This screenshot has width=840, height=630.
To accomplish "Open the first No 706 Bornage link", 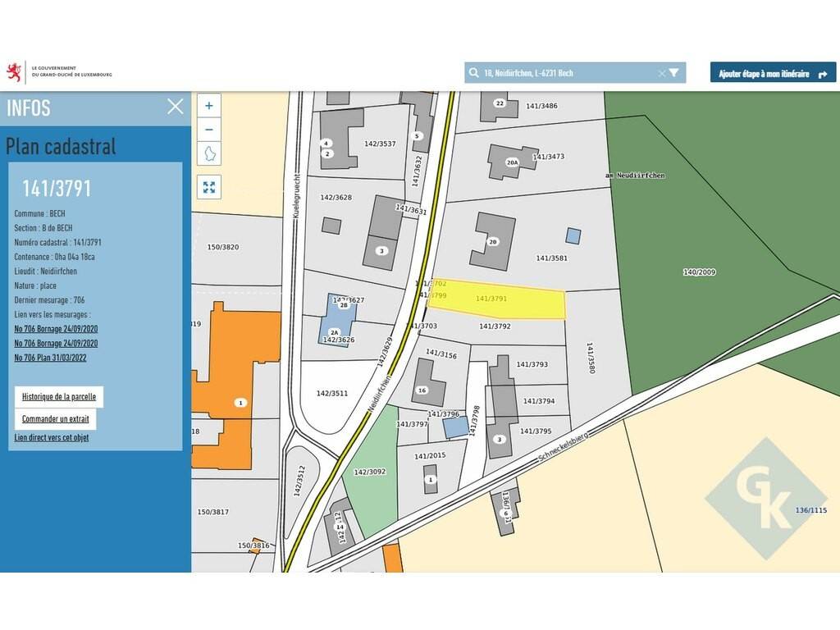I will [x=56, y=329].
